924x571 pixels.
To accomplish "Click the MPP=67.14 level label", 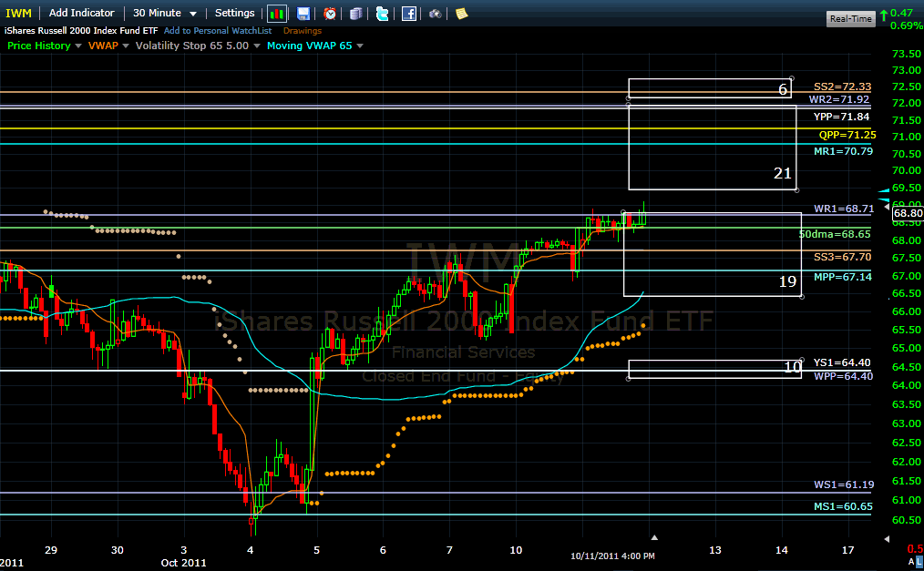I will click(x=843, y=277).
